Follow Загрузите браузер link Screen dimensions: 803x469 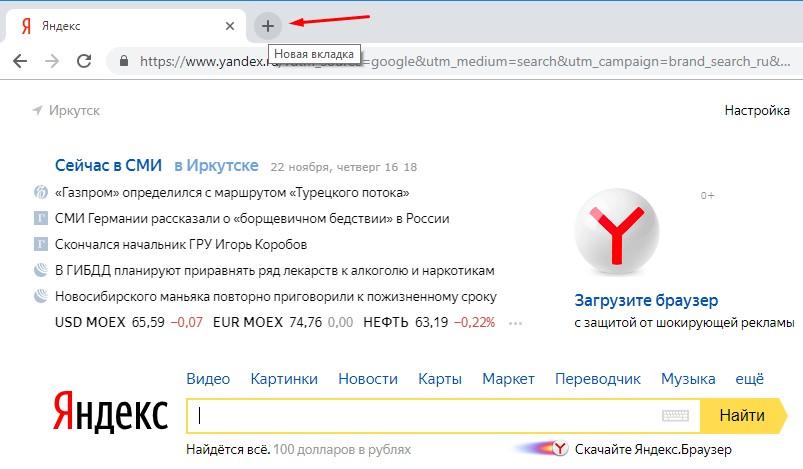click(x=646, y=301)
